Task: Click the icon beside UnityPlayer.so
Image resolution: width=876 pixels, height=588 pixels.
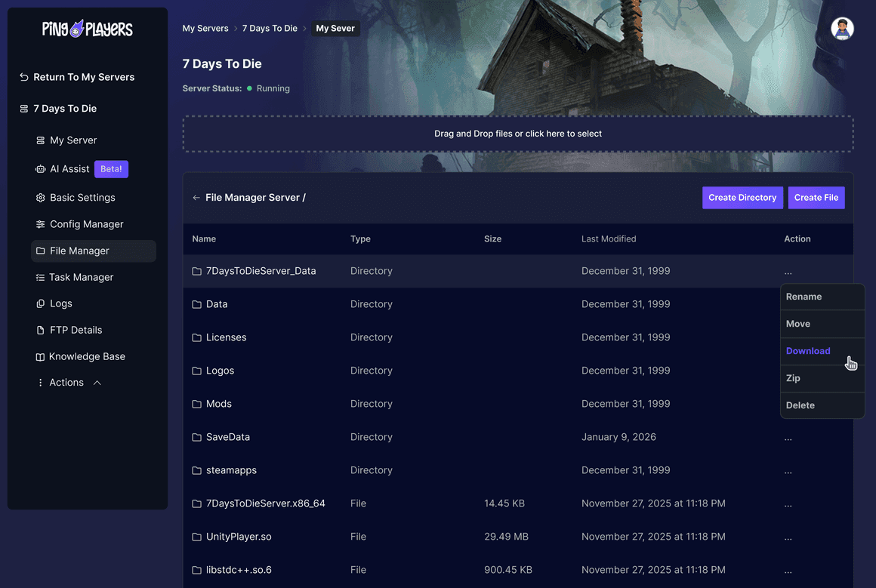Action: (x=196, y=537)
